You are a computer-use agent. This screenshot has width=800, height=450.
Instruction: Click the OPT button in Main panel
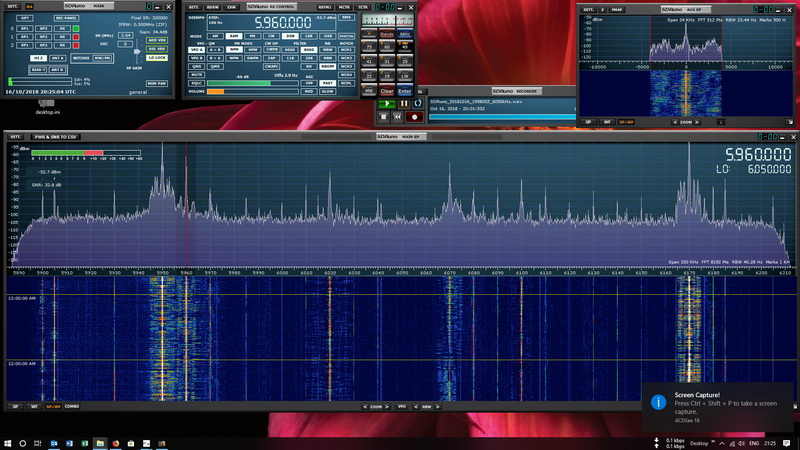tap(24, 18)
